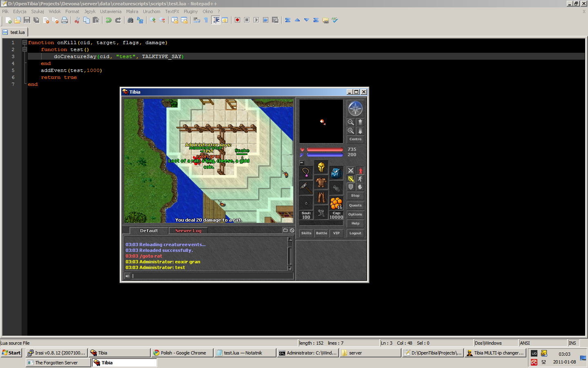Click the Stop button in Tibia

(x=355, y=196)
